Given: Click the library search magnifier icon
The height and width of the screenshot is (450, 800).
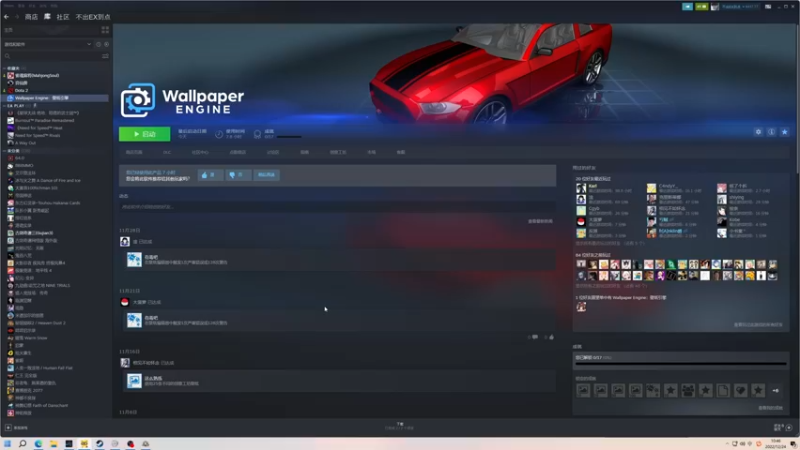Looking at the screenshot, I should (7, 56).
